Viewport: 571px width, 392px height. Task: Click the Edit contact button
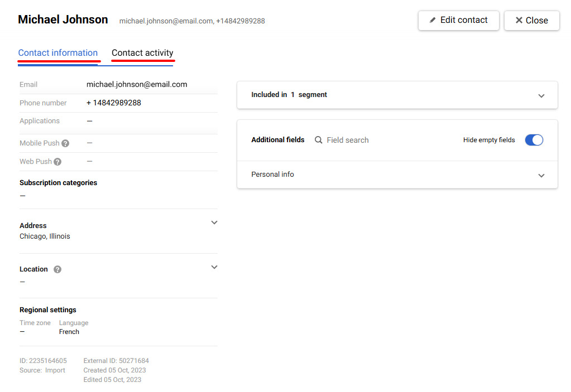click(458, 20)
